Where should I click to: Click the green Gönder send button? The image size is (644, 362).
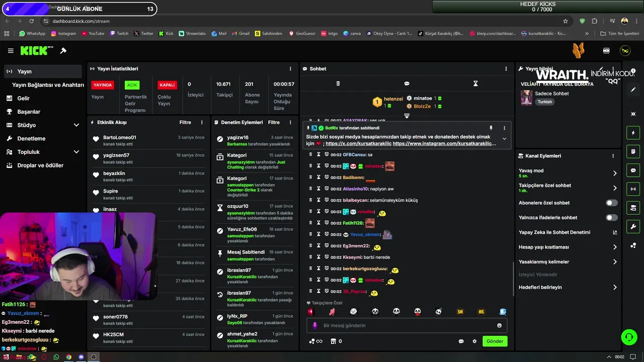tap(495, 341)
